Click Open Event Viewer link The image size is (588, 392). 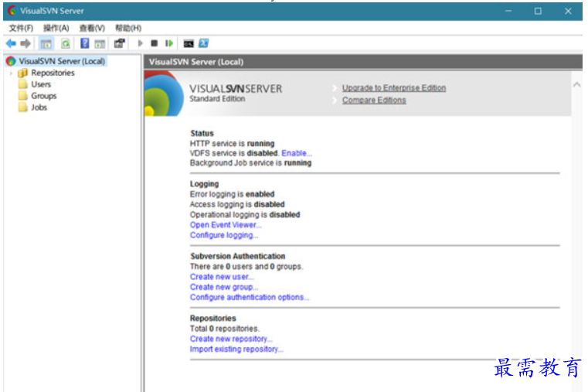[x=226, y=225]
